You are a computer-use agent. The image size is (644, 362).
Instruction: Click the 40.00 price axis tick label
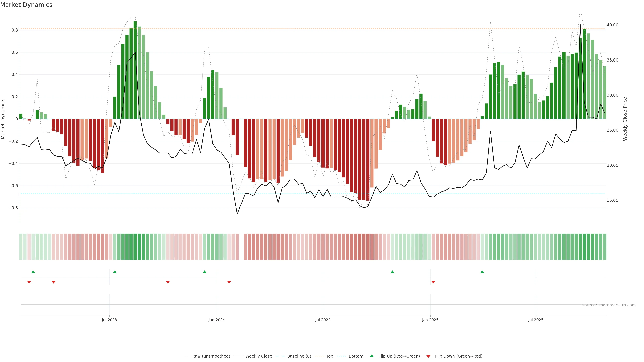pos(612,25)
